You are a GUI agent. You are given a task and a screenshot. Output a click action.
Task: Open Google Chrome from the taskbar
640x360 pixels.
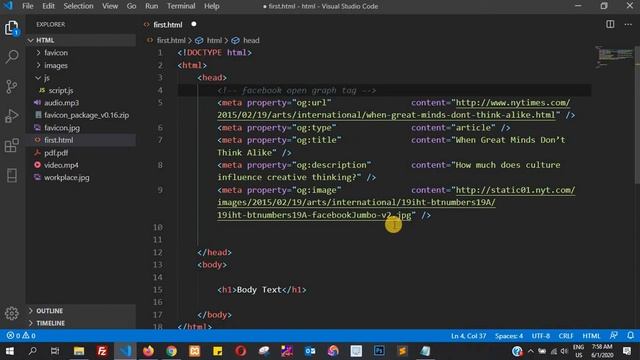tap(171, 351)
